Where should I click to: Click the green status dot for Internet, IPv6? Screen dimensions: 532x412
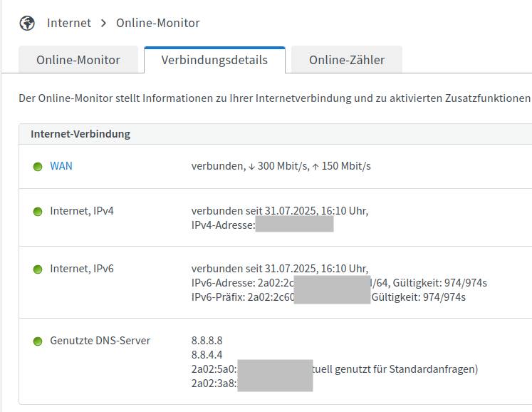(38, 269)
